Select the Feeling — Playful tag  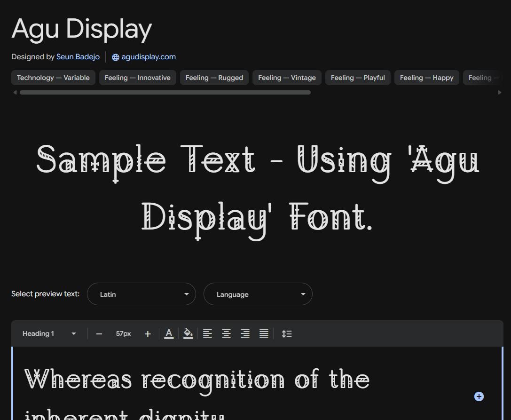[358, 78]
